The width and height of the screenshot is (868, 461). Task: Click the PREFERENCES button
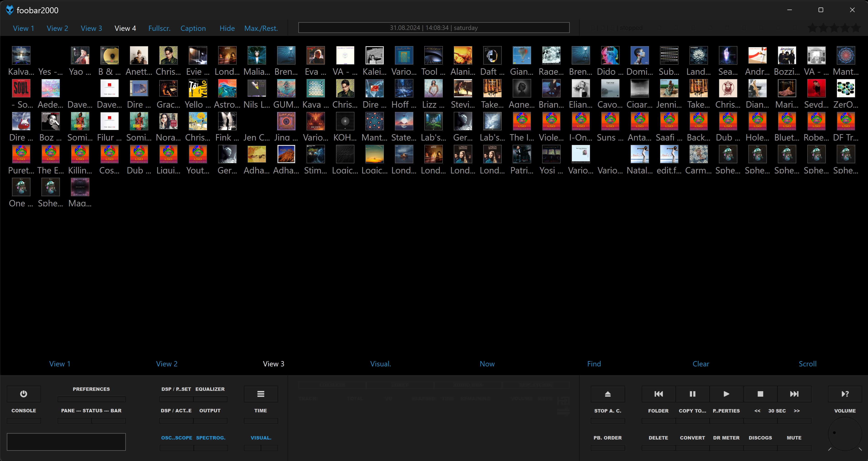pos(91,389)
